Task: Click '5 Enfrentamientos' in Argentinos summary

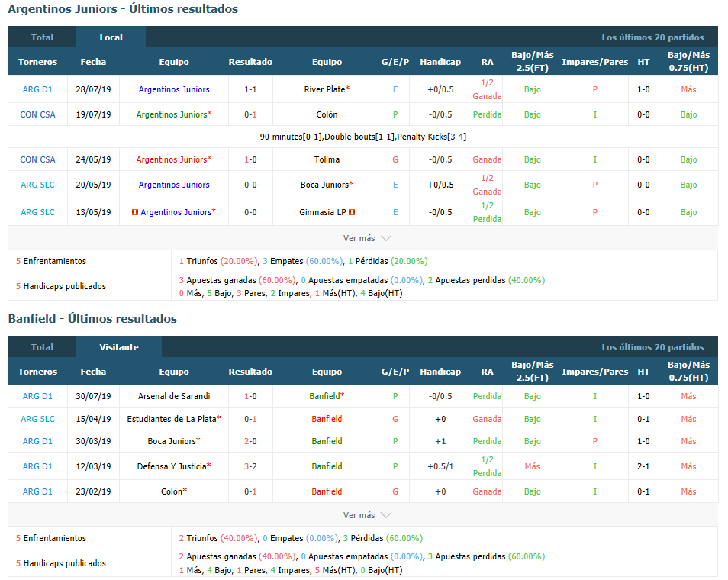Action: [51, 261]
